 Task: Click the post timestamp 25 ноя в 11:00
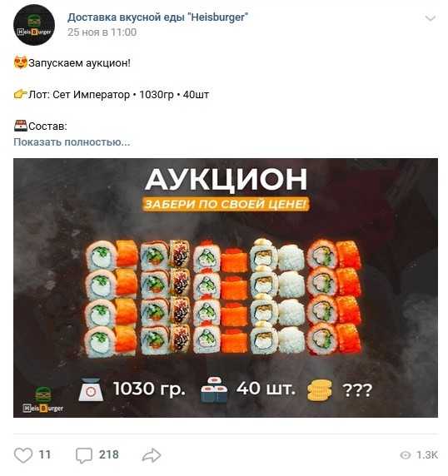(102, 32)
